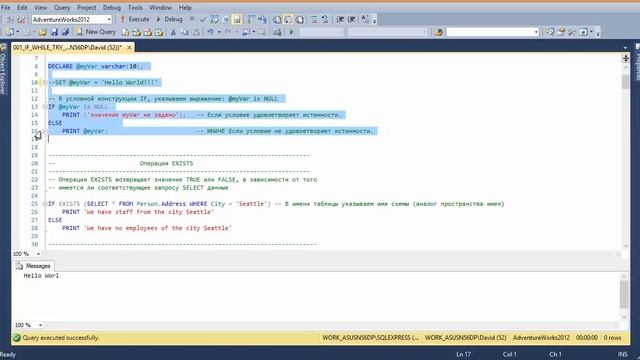Close the 001_IF_WHILE_TRY query tab
Image resolution: width=640 pixels, height=360 pixels.
pyautogui.click(x=129, y=47)
